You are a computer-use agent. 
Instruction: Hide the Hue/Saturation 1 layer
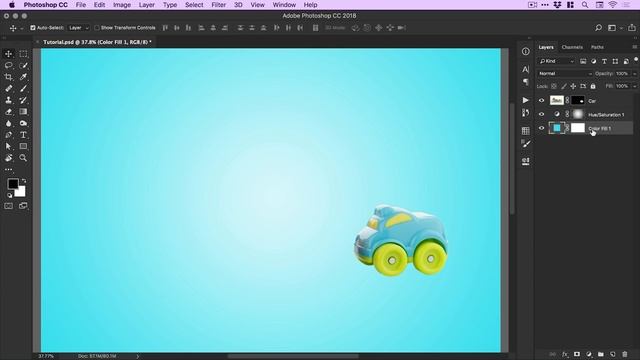tap(542, 114)
